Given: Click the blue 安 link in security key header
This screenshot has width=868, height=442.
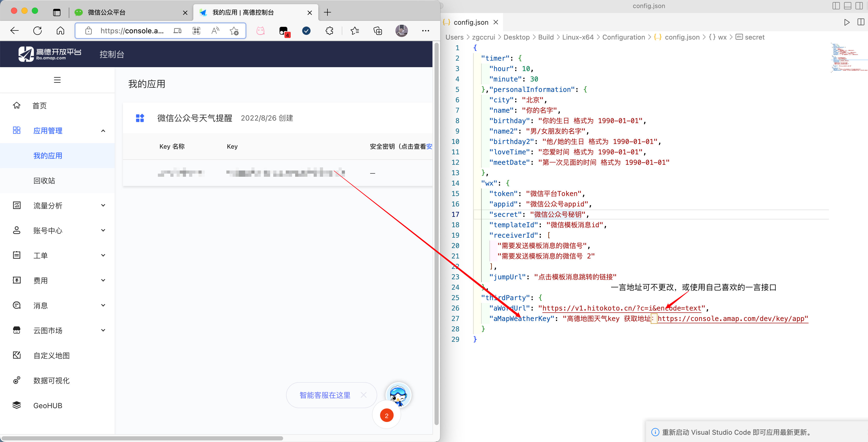Looking at the screenshot, I should pos(429,147).
